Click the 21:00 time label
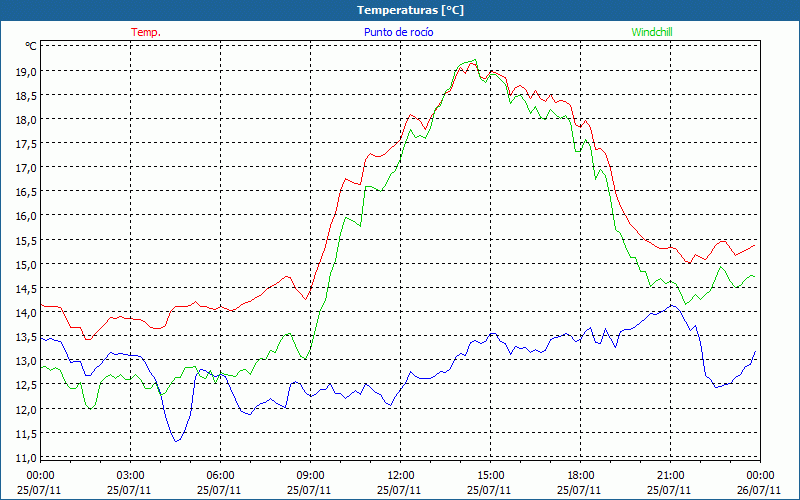The image size is (800, 500). (x=670, y=476)
